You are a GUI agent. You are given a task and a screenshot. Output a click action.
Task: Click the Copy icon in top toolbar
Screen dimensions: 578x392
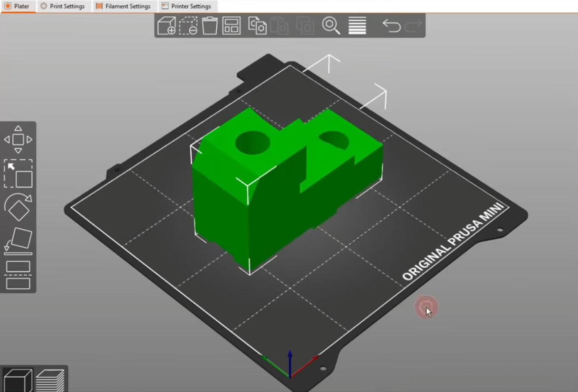click(x=257, y=26)
